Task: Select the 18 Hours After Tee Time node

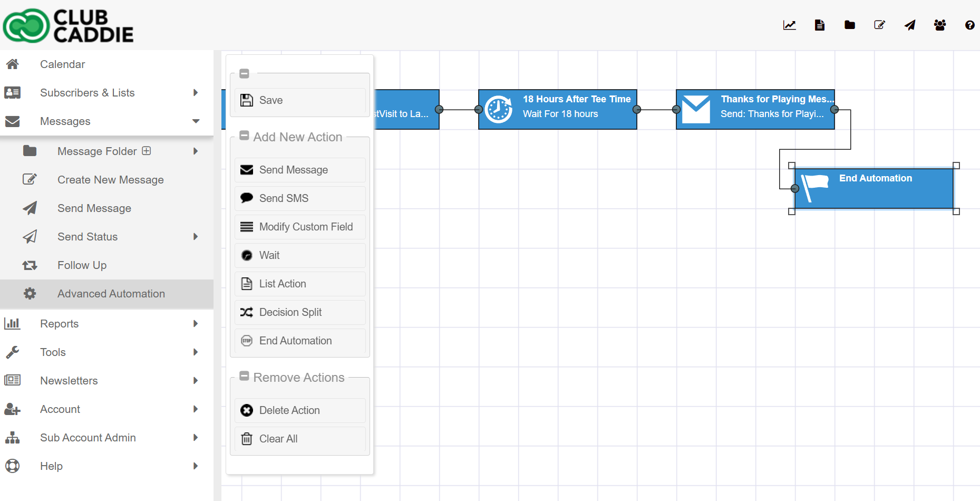Action: 558,109
